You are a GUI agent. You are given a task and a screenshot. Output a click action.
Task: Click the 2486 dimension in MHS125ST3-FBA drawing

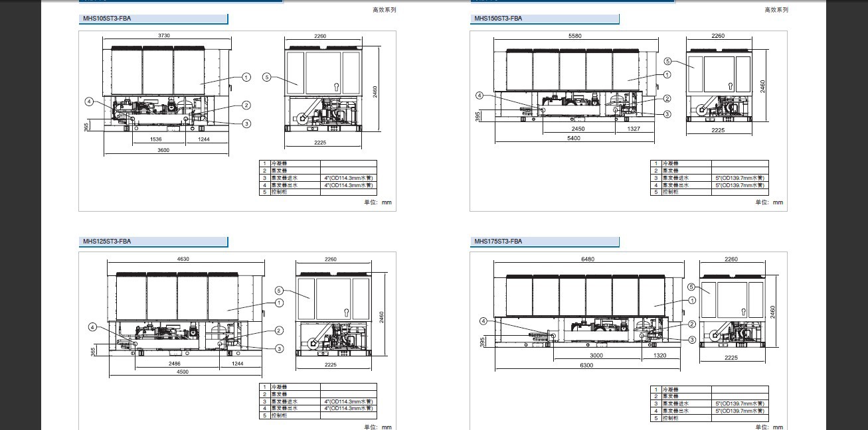tap(174, 364)
